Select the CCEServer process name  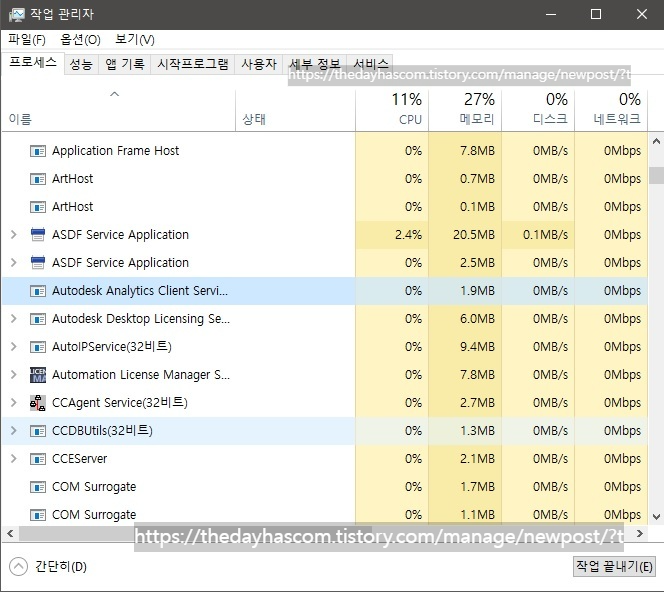[80, 459]
